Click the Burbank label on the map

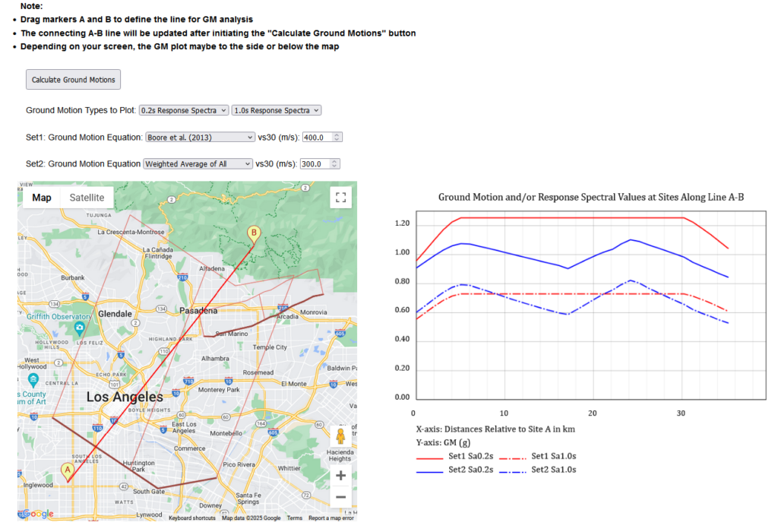click(72, 278)
